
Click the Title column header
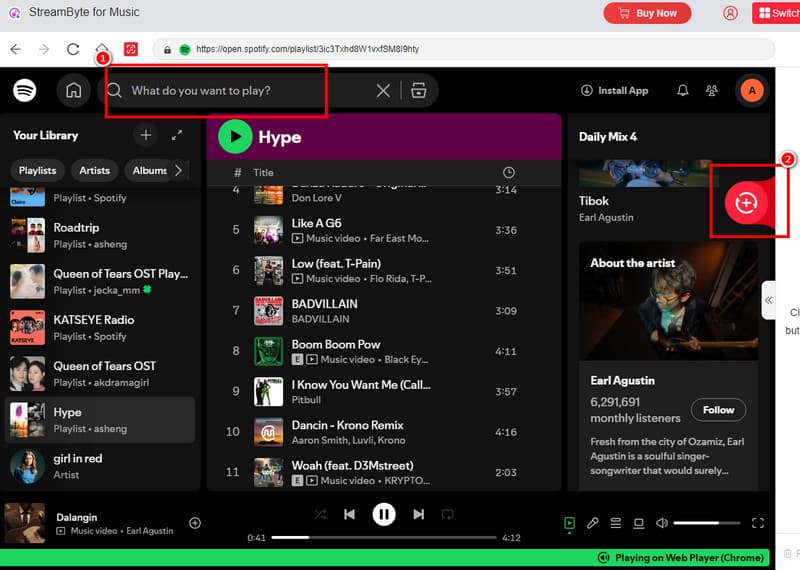[263, 172]
